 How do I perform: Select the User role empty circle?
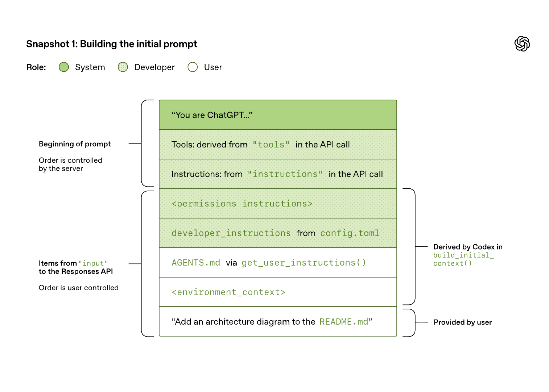193,67
